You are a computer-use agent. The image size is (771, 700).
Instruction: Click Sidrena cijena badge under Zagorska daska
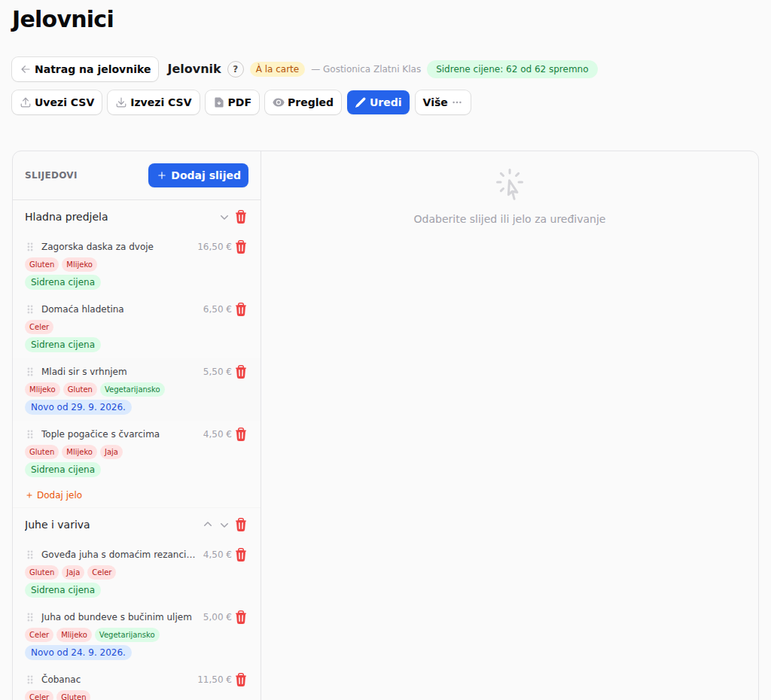[x=63, y=282]
